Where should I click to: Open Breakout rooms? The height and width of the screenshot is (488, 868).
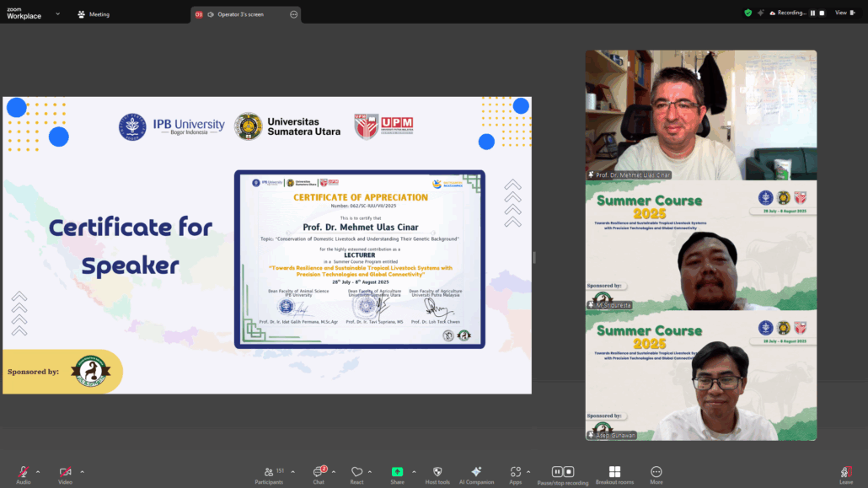pyautogui.click(x=614, y=472)
